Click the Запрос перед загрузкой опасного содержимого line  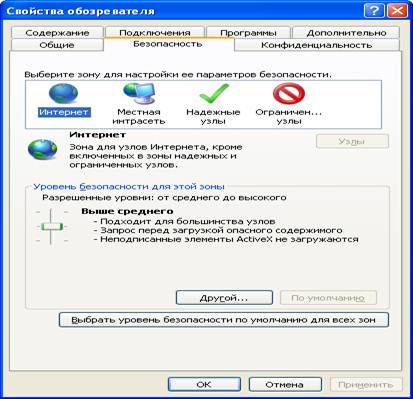(218, 230)
